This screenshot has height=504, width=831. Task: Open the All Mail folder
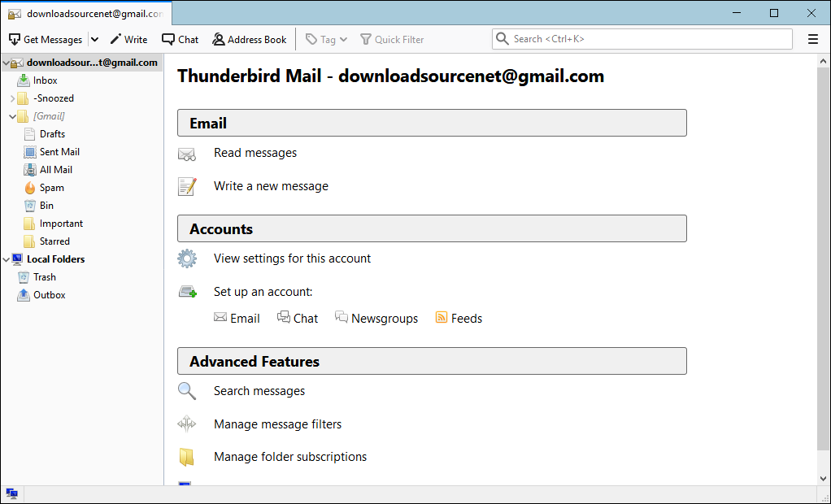(55, 170)
